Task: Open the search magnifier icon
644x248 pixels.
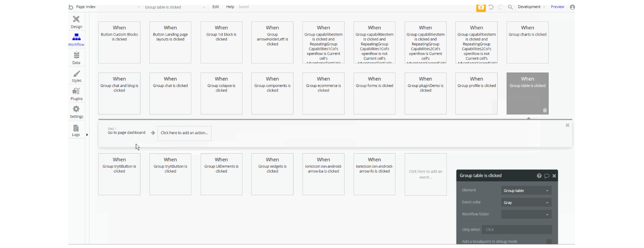Action: (510, 7)
